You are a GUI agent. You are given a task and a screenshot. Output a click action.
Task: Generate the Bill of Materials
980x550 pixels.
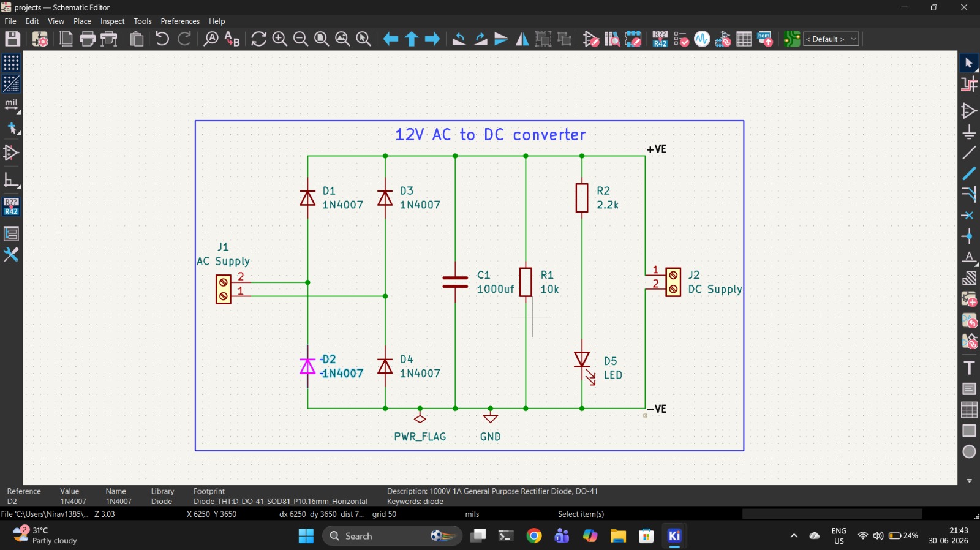point(765,39)
